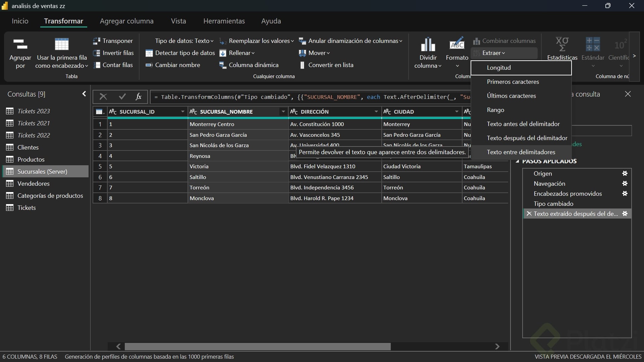Delete the Texto extraído applied step

(x=529, y=214)
